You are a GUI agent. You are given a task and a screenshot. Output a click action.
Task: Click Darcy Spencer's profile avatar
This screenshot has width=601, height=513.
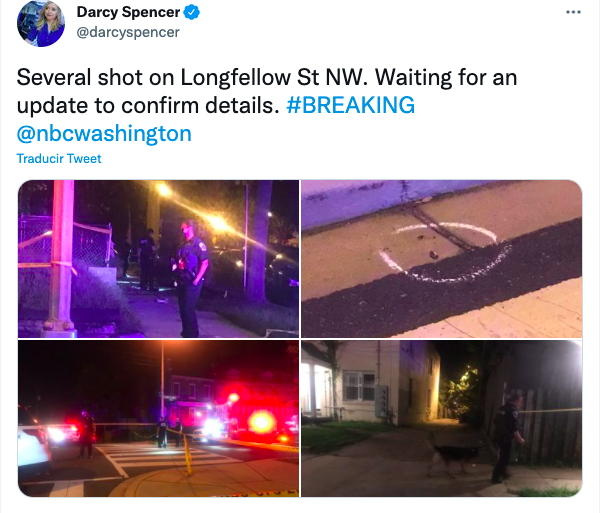[41, 23]
